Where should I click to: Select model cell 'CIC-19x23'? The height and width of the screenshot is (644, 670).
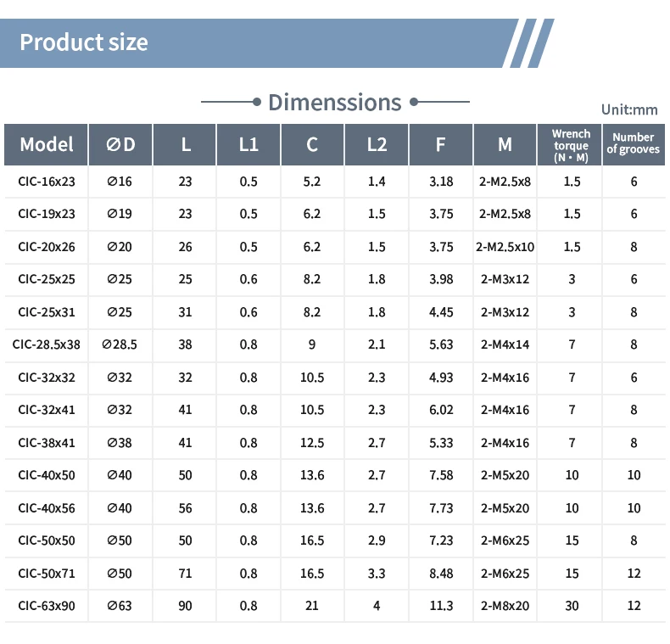click(x=47, y=214)
